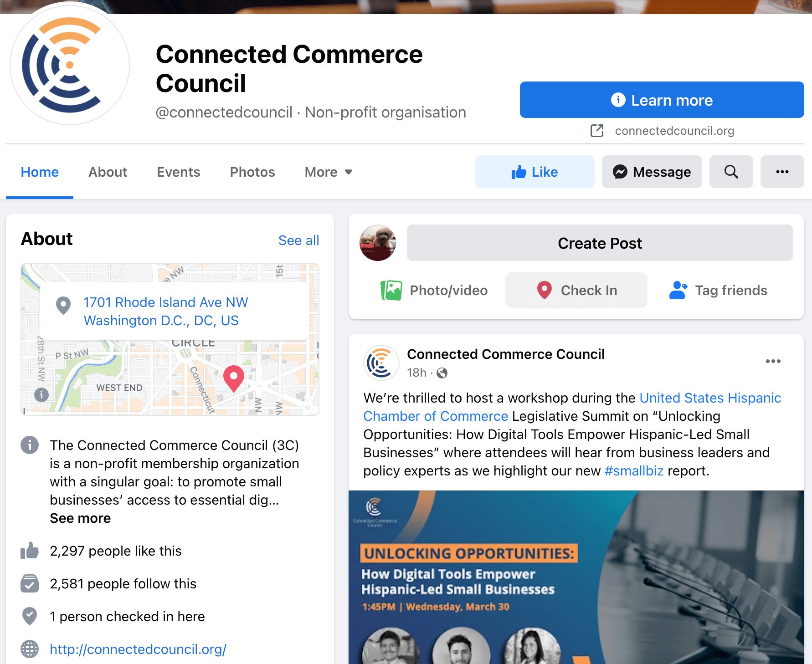
Task: Click the Learn more button
Action: [662, 100]
